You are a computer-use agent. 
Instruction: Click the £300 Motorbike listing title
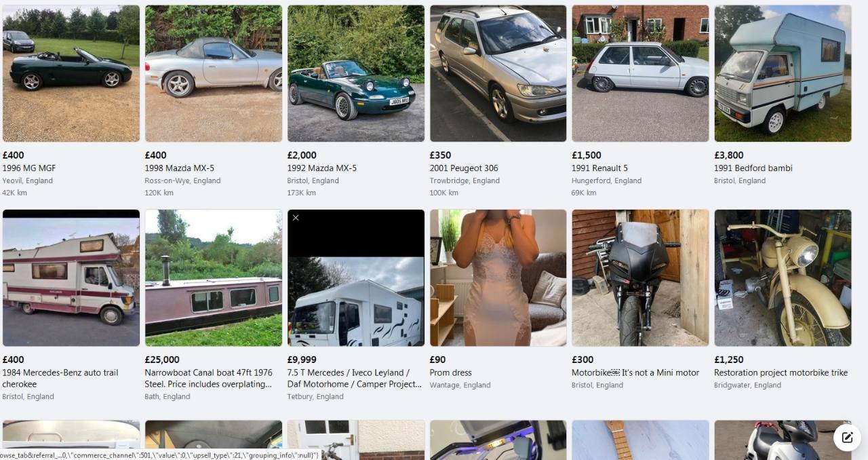635,372
